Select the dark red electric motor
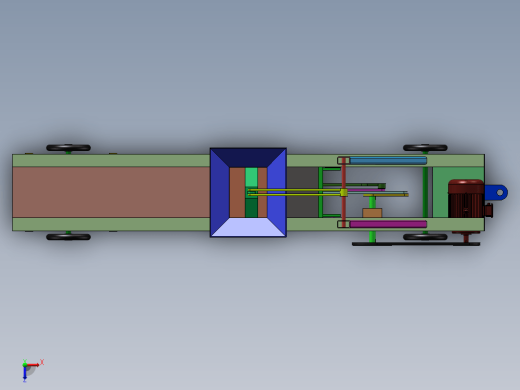 point(466,199)
